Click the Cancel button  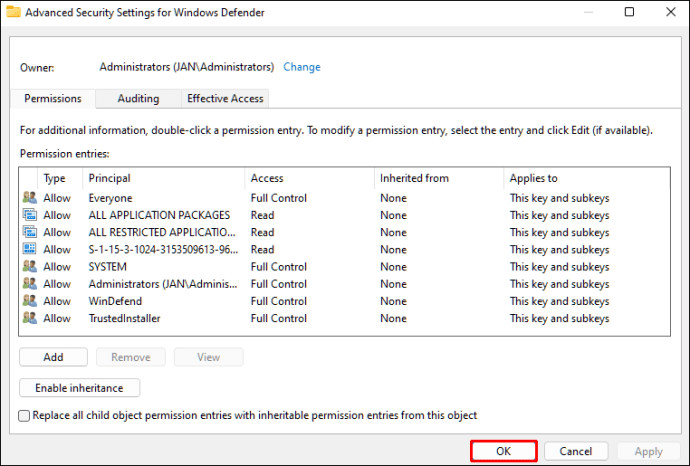pos(576,451)
